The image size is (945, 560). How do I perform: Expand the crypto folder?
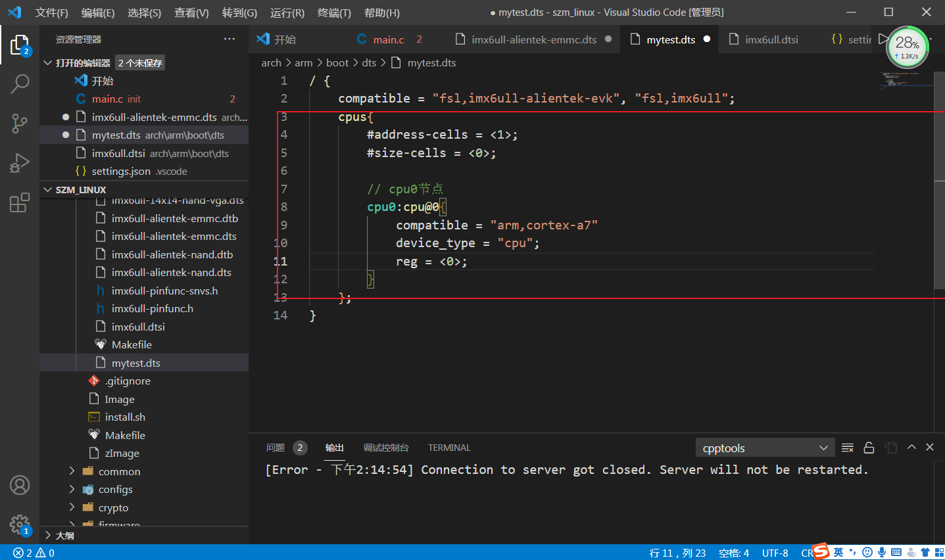(x=113, y=507)
